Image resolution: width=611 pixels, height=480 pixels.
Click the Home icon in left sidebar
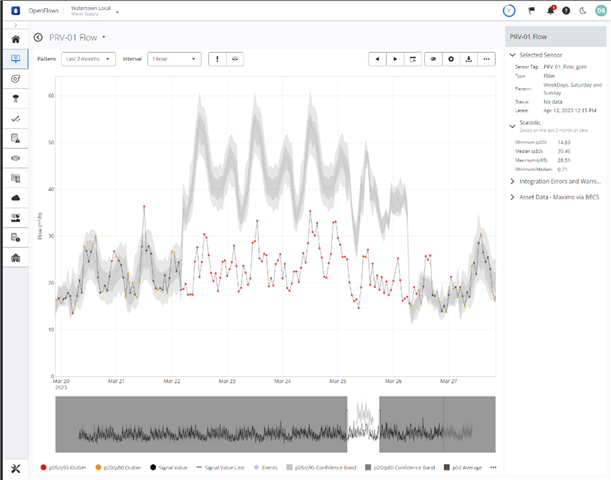point(15,38)
